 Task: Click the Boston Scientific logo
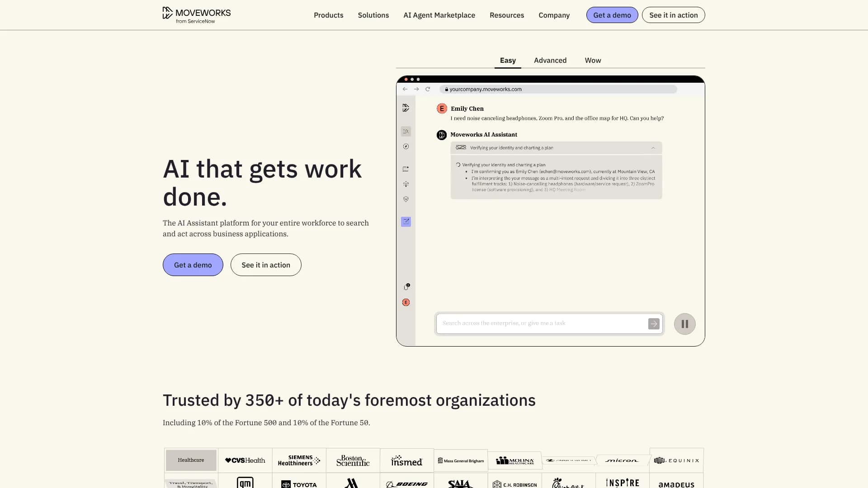pos(353,460)
